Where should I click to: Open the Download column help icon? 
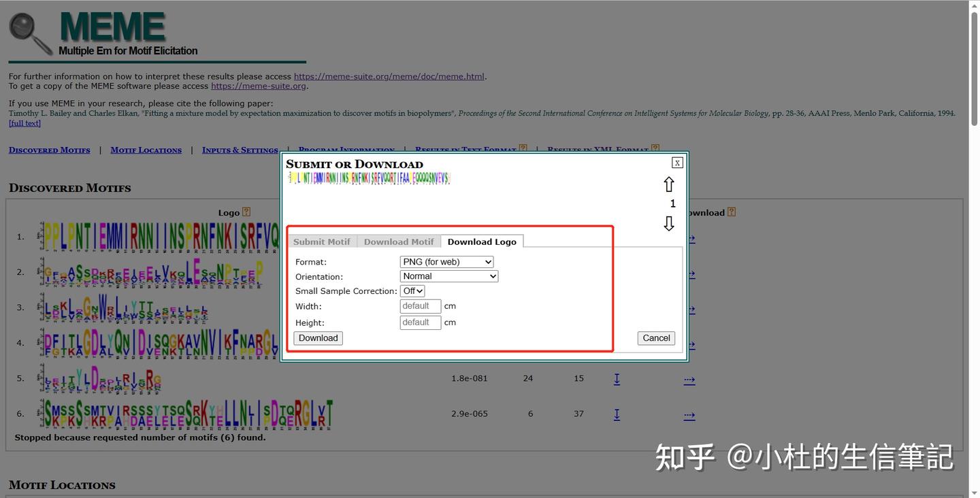point(731,212)
